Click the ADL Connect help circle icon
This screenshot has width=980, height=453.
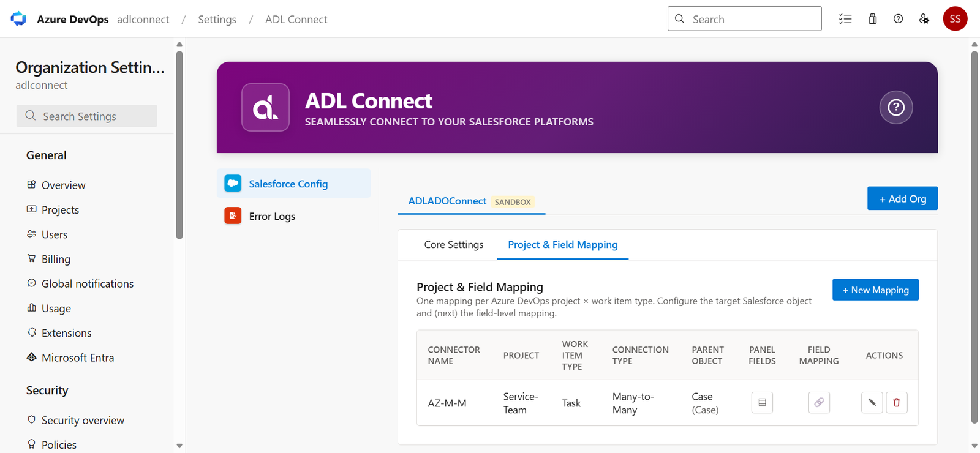click(896, 107)
